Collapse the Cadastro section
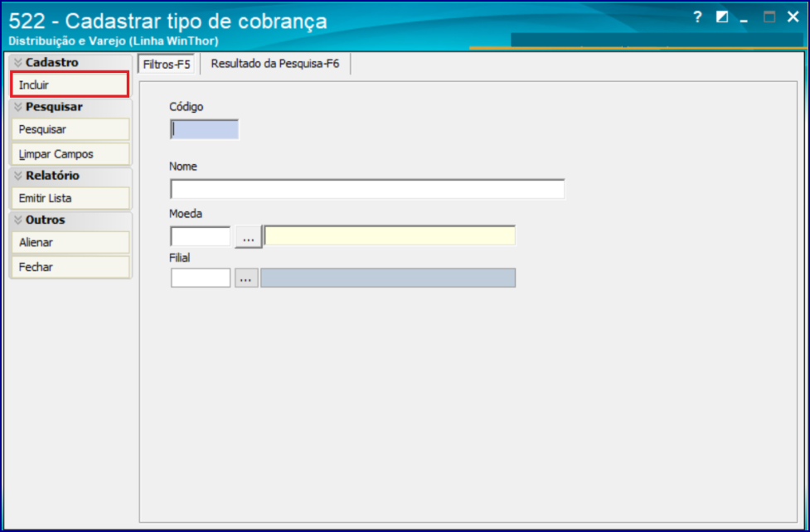Viewport: 810px width, 532px height. [x=70, y=62]
